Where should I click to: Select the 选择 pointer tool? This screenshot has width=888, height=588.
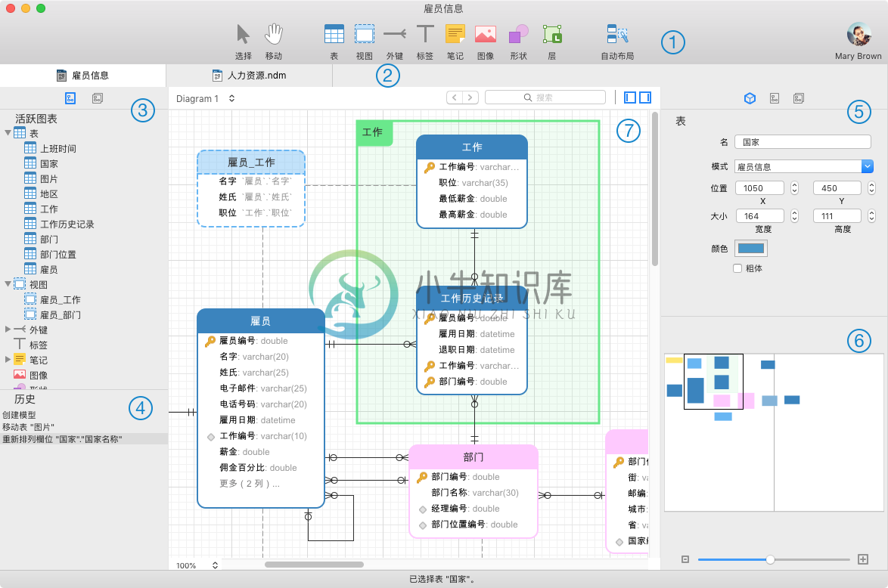click(x=244, y=35)
